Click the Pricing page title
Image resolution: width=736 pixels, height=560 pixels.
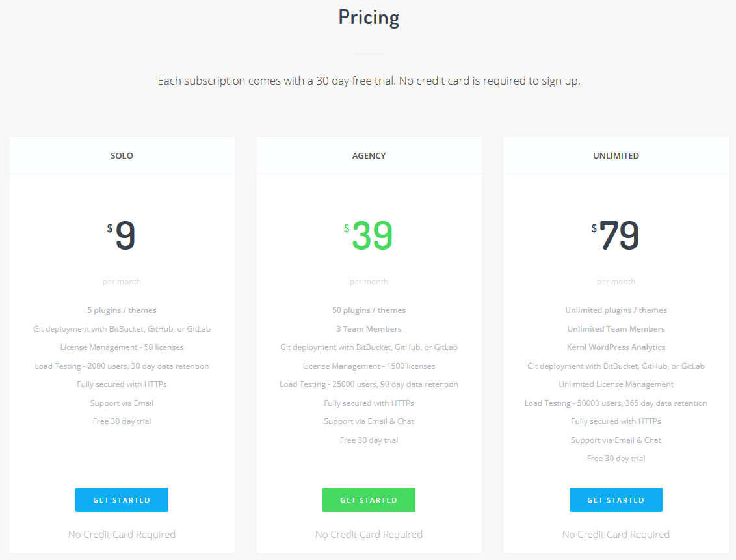(368, 17)
